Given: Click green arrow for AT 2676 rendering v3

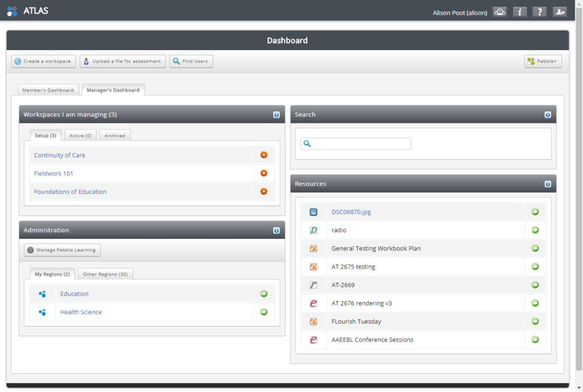Looking at the screenshot, I should (x=535, y=303).
